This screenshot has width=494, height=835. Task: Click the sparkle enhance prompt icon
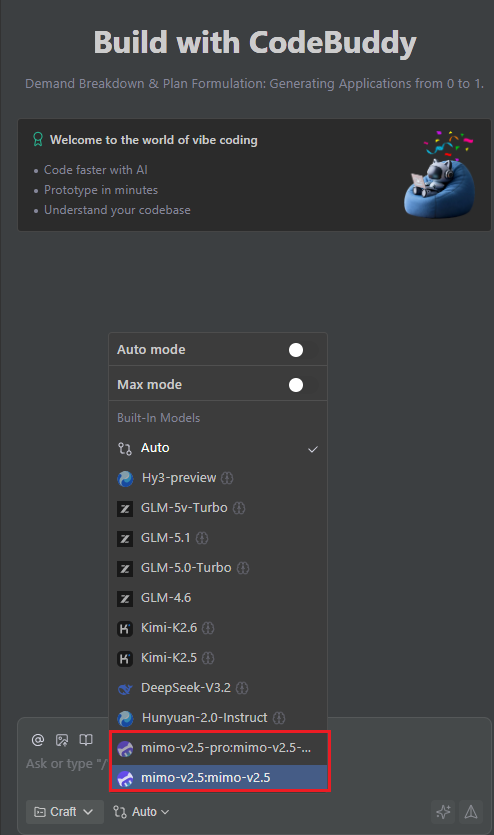coord(443,812)
